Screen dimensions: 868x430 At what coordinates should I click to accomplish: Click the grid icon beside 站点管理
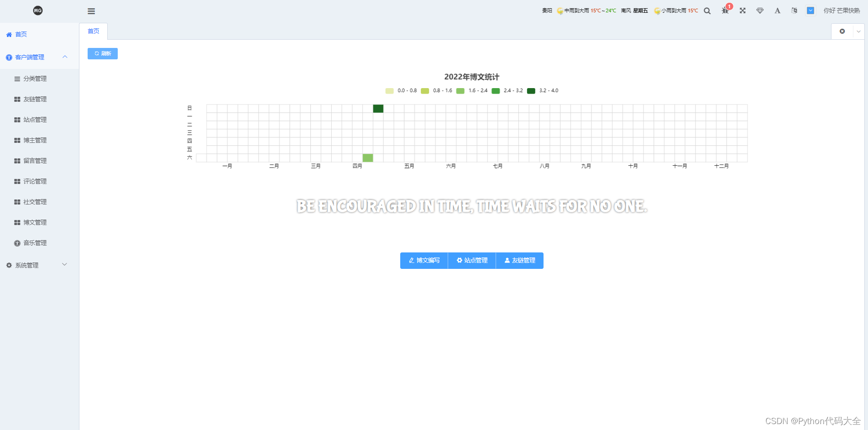click(x=17, y=120)
